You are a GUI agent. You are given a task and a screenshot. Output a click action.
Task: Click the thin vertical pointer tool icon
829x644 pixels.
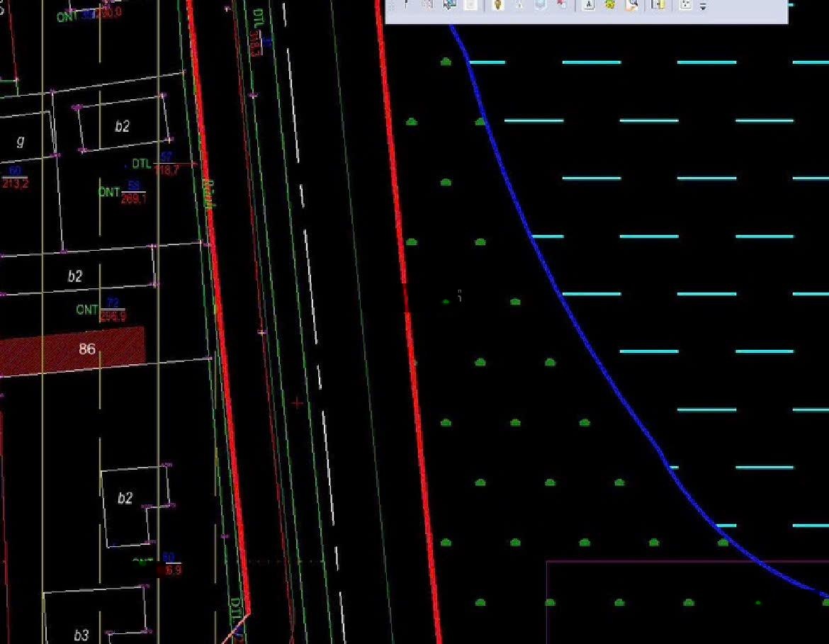click(407, 5)
